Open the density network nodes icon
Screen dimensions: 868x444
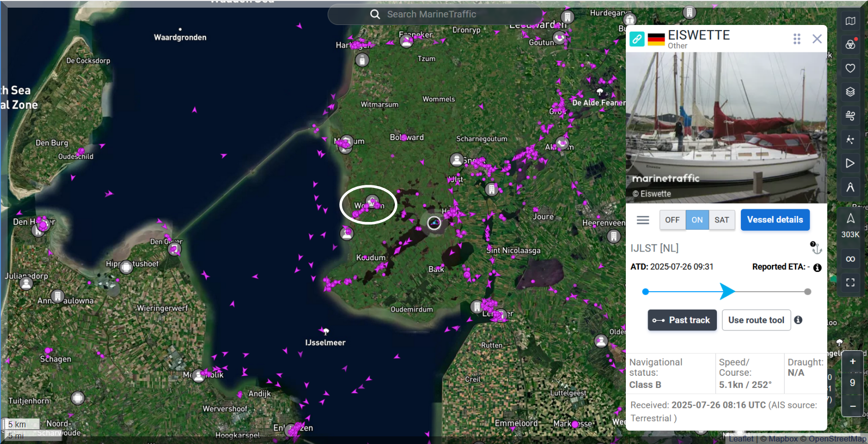point(850,140)
